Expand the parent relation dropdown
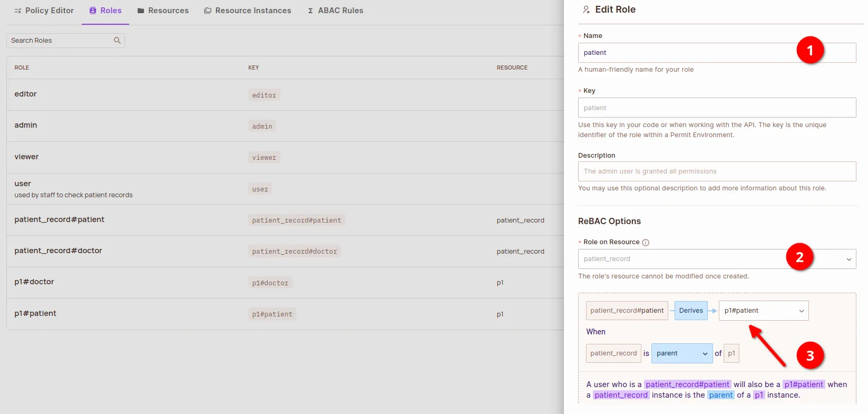This screenshot has width=868, height=414. click(681, 353)
